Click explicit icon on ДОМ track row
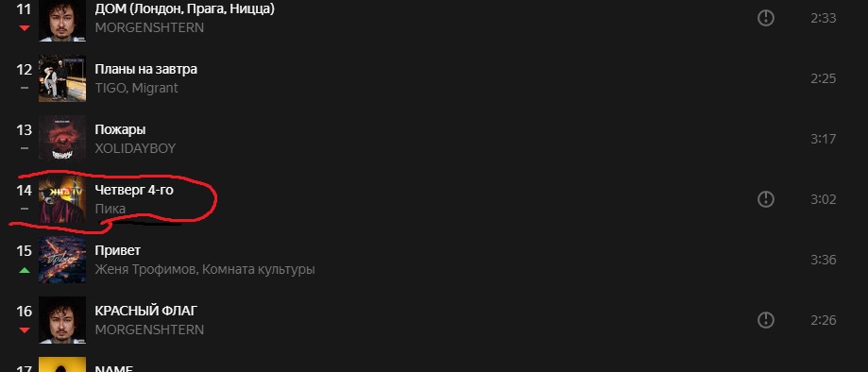The width and height of the screenshot is (868, 372). pos(766,18)
